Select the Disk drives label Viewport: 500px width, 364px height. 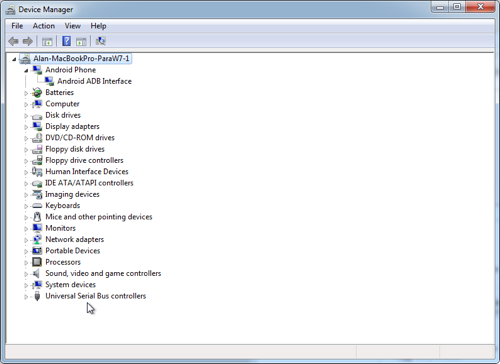click(63, 115)
